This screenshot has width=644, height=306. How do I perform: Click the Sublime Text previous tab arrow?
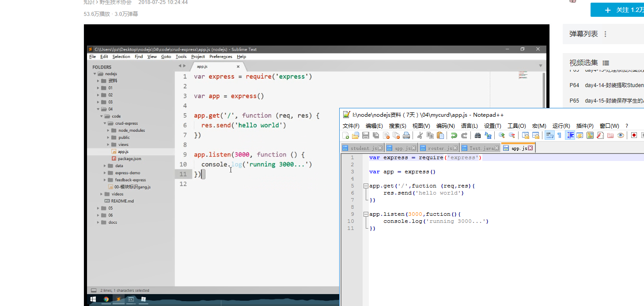click(180, 66)
